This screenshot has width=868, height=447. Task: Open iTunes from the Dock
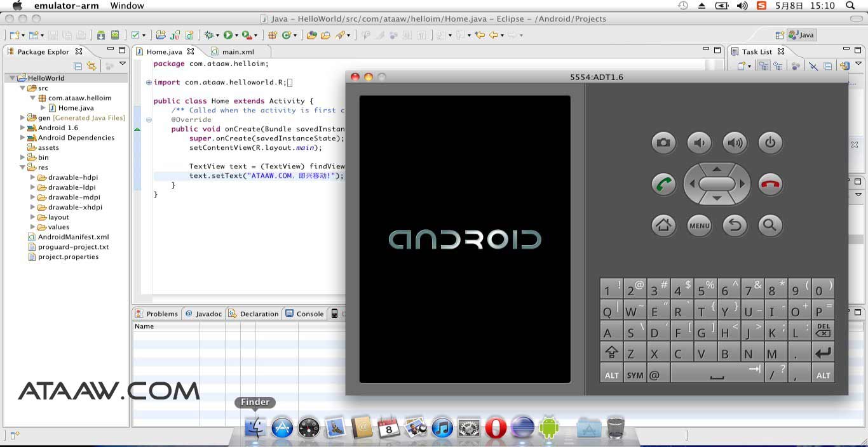(442, 427)
